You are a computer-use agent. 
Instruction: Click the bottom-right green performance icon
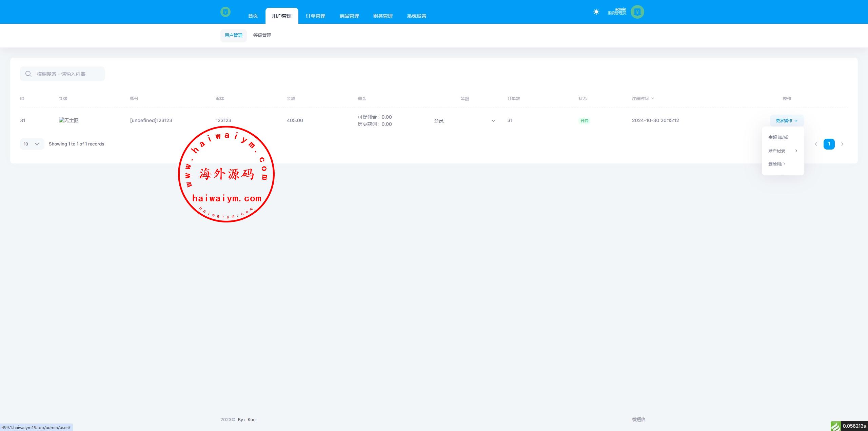coord(835,426)
